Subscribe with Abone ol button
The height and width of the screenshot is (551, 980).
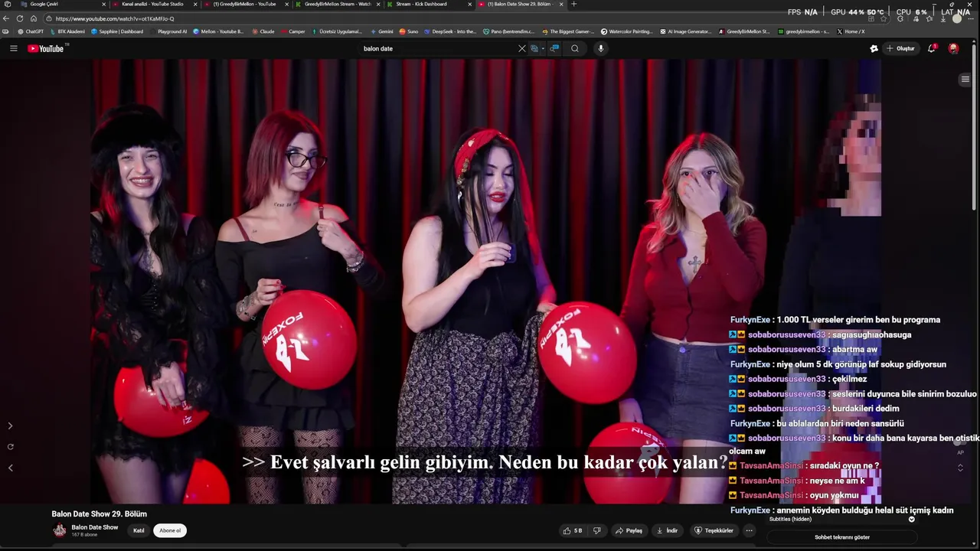click(x=170, y=530)
